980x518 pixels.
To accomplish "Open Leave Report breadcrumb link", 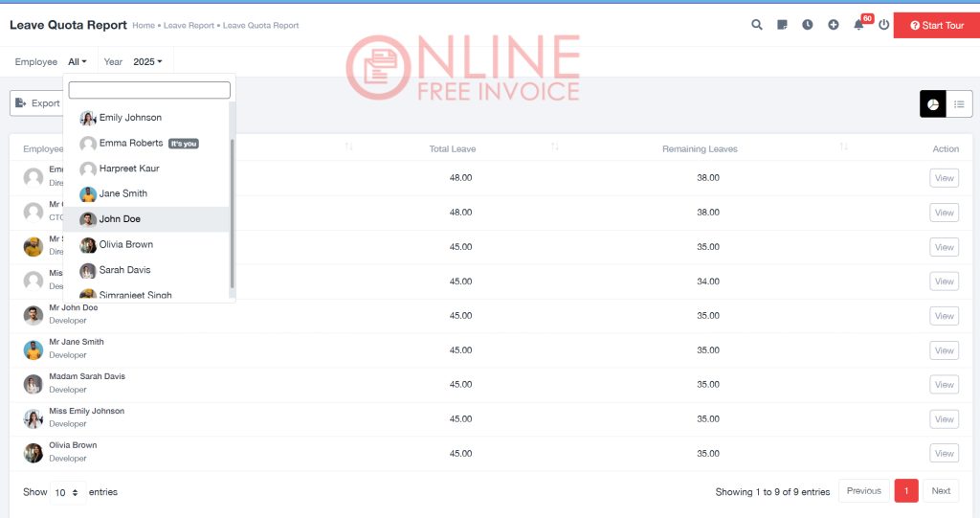I will [189, 26].
